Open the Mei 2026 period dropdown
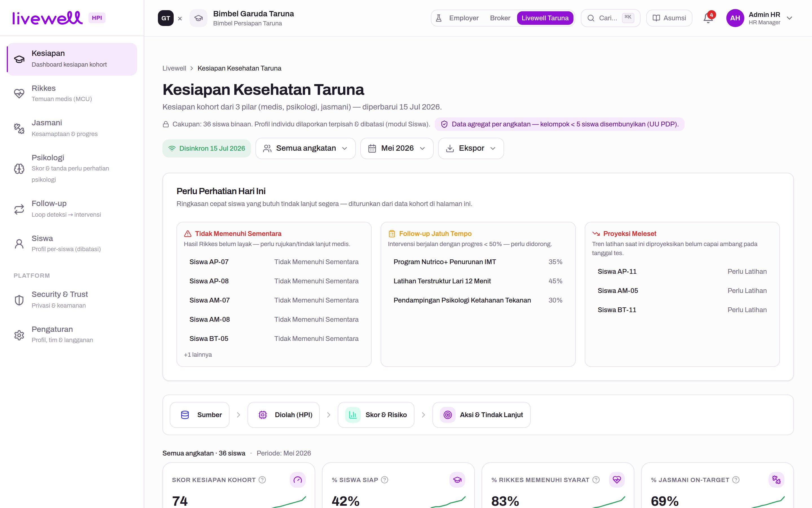The width and height of the screenshot is (812, 508). (x=397, y=148)
